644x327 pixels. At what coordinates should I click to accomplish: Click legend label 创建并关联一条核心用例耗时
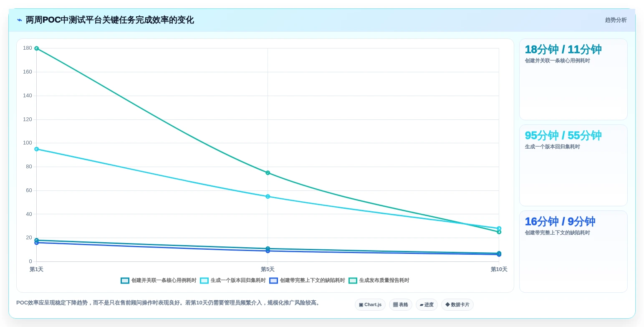pyautogui.click(x=164, y=281)
